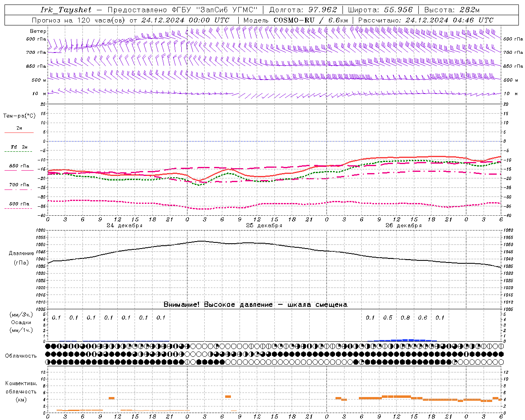525x420 pixels.
Task: Click the Облачность row label
Action: (x=21, y=356)
